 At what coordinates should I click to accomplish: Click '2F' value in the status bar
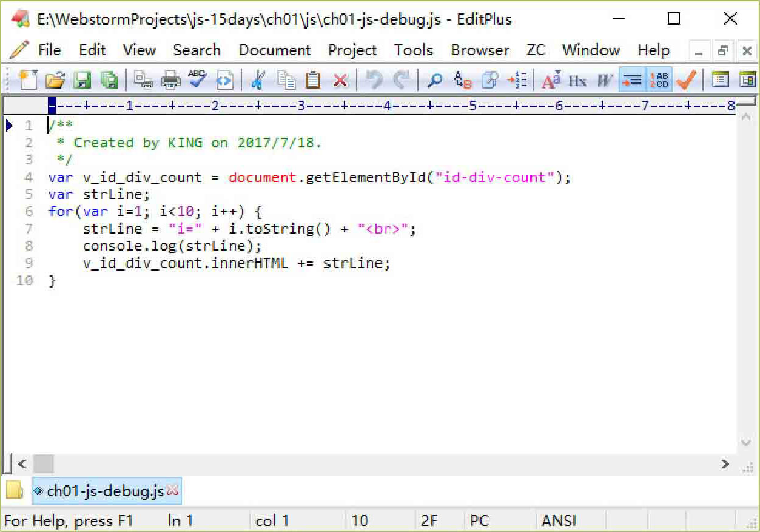point(429,521)
